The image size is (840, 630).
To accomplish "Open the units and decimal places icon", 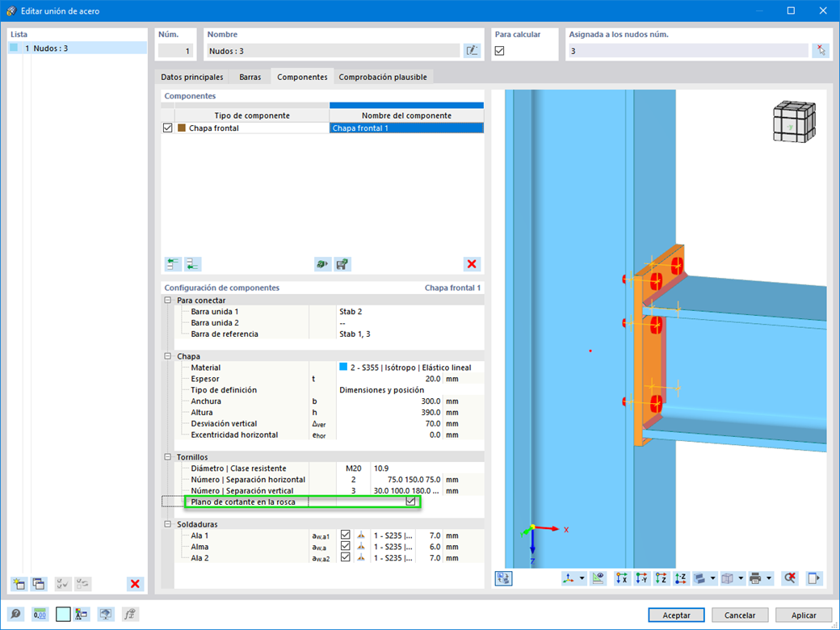I will 40,615.
